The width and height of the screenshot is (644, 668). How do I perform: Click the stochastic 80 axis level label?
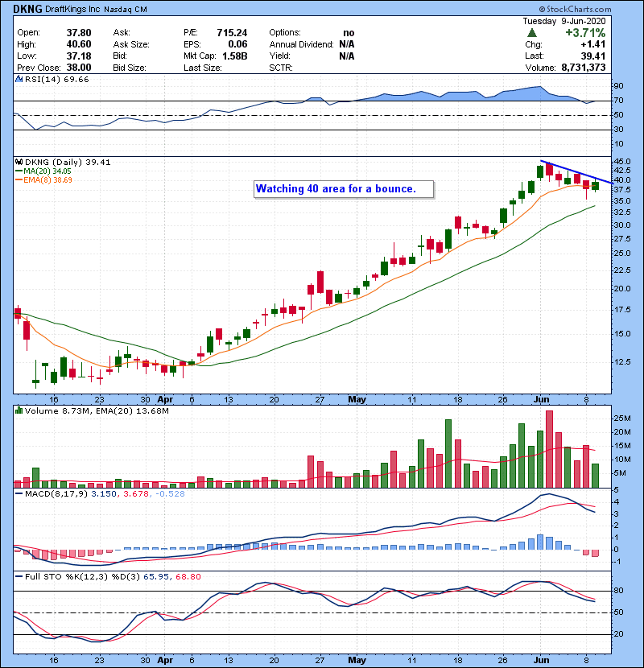tap(618, 591)
